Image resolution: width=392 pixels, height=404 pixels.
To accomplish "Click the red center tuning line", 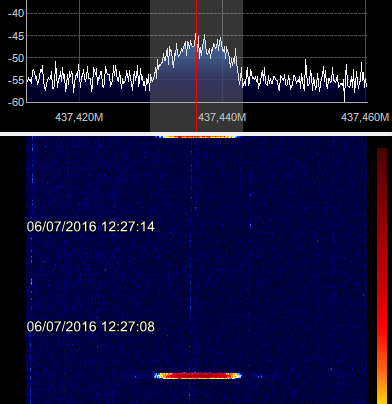I will (196, 66).
